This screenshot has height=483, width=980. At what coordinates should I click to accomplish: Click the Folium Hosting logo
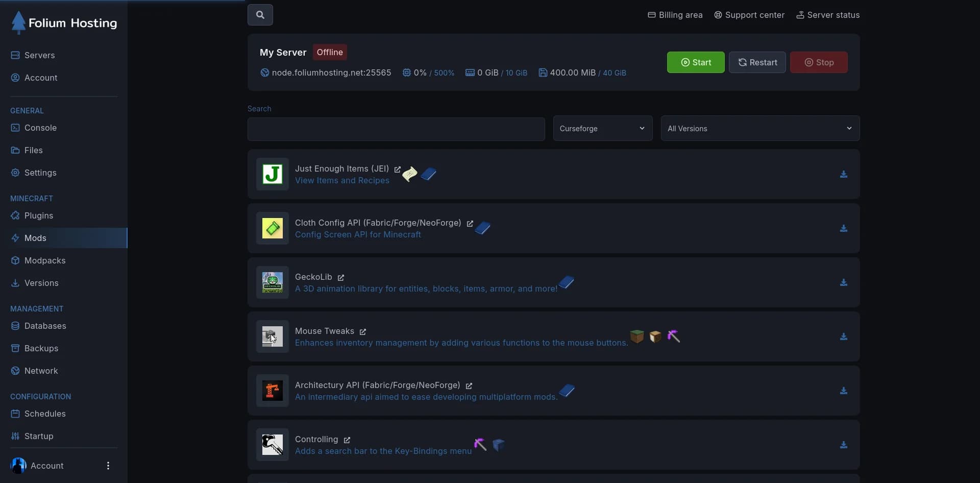pyautogui.click(x=64, y=23)
